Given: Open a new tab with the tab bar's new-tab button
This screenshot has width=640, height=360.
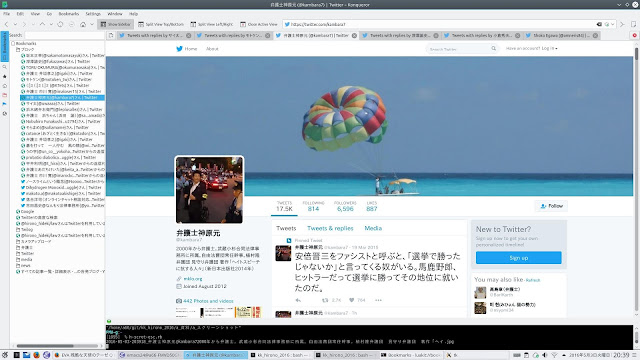Looking at the screenshot, I should (x=111, y=36).
